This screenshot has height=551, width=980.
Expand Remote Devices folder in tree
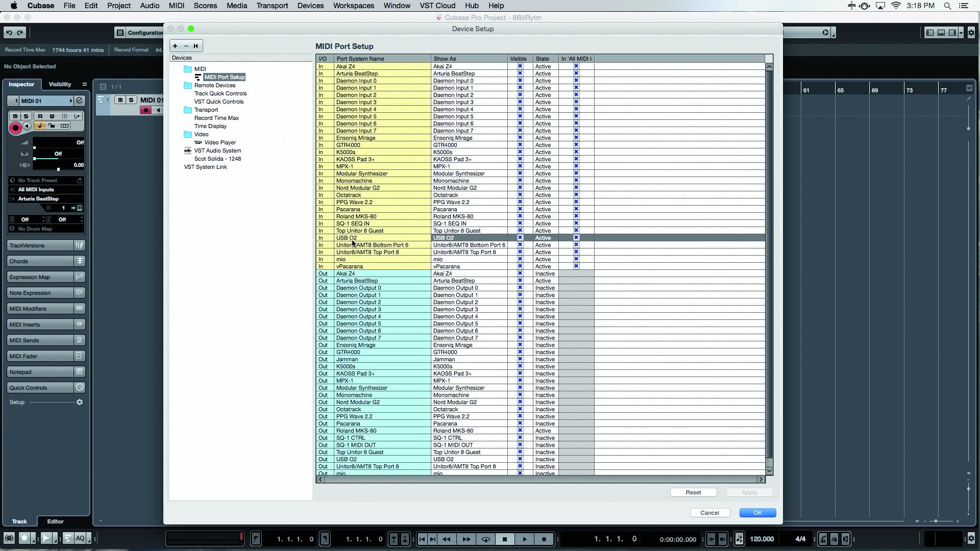point(188,85)
